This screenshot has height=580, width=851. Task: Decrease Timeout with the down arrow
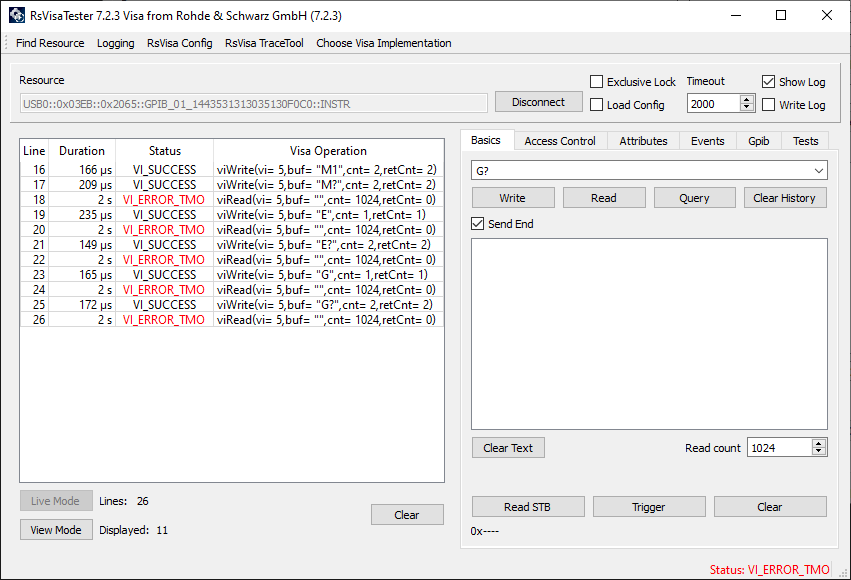click(747, 108)
